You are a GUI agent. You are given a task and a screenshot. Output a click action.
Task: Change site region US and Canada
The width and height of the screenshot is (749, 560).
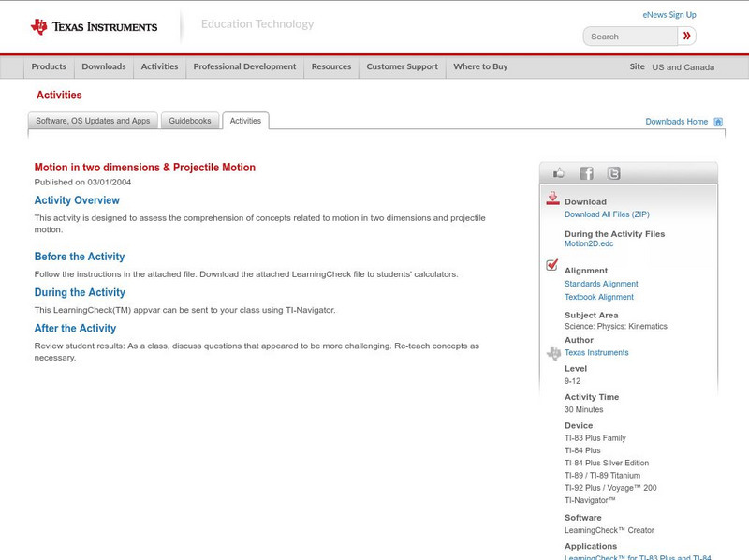(683, 67)
